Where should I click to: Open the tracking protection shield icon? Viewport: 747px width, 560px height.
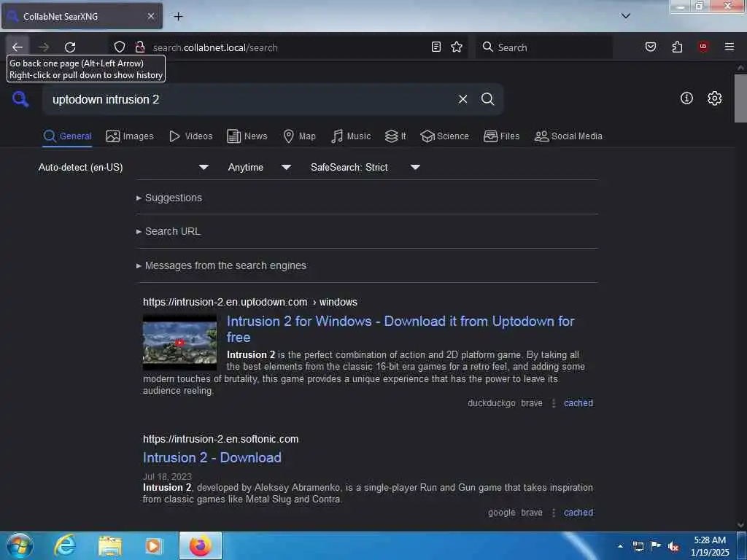coord(120,47)
